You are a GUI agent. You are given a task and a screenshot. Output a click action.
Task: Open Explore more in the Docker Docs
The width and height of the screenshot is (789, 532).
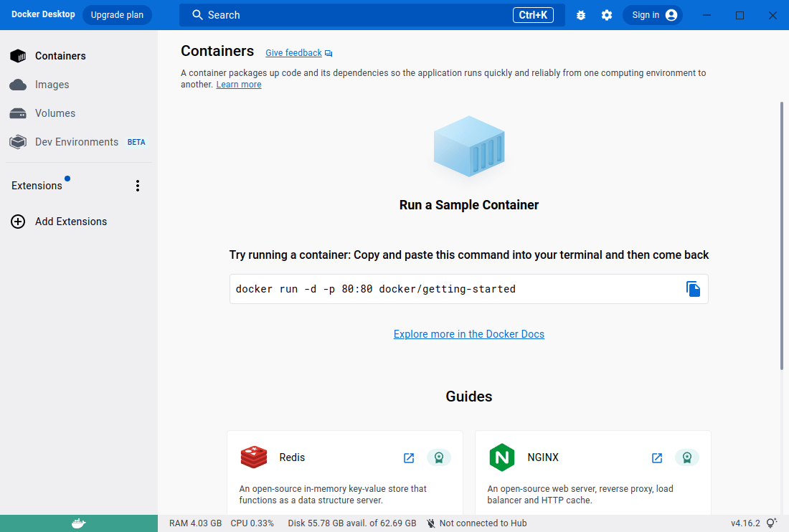[x=468, y=334]
